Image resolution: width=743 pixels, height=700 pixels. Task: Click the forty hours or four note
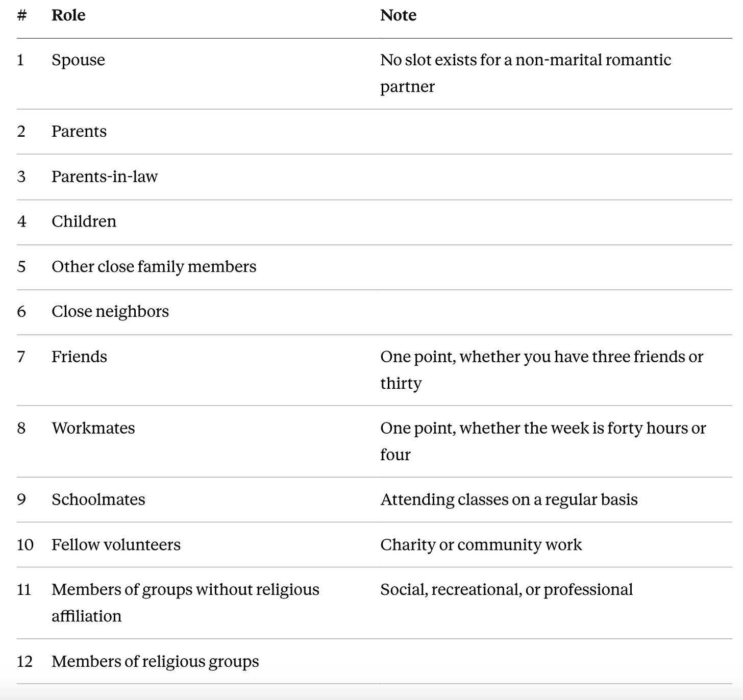pyautogui.click(x=543, y=441)
